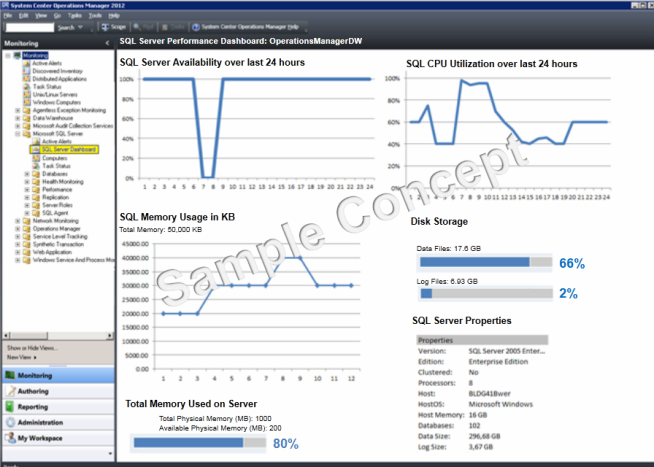Click the application icon in title bar
The image size is (654, 467).
(5, 5)
